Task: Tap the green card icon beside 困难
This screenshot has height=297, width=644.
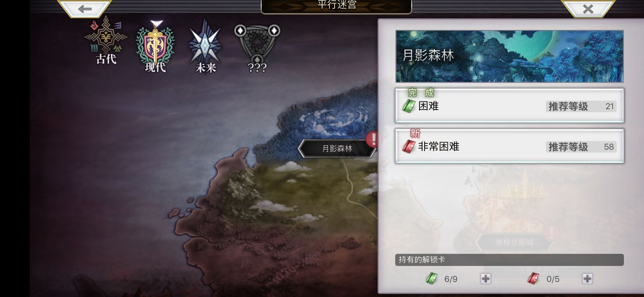Action: (408, 106)
